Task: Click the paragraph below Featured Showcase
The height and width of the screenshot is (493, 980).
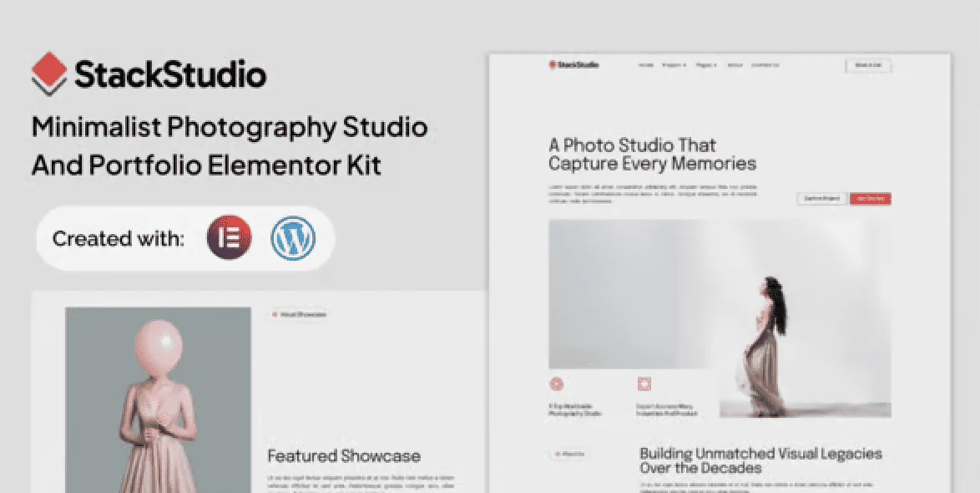Action: (361, 483)
